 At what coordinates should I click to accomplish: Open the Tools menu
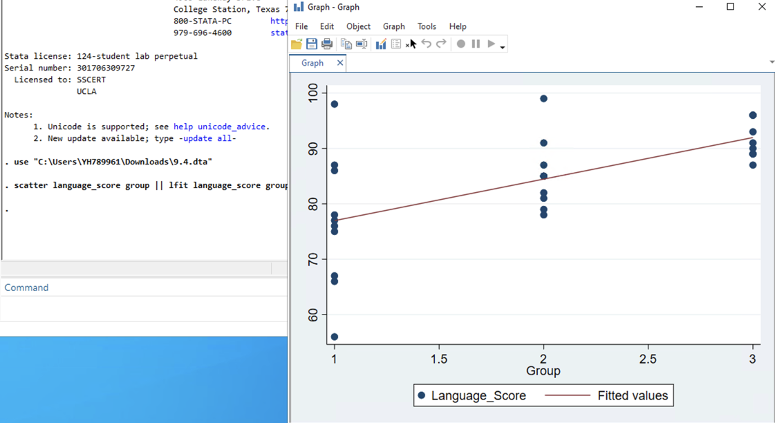pos(427,26)
